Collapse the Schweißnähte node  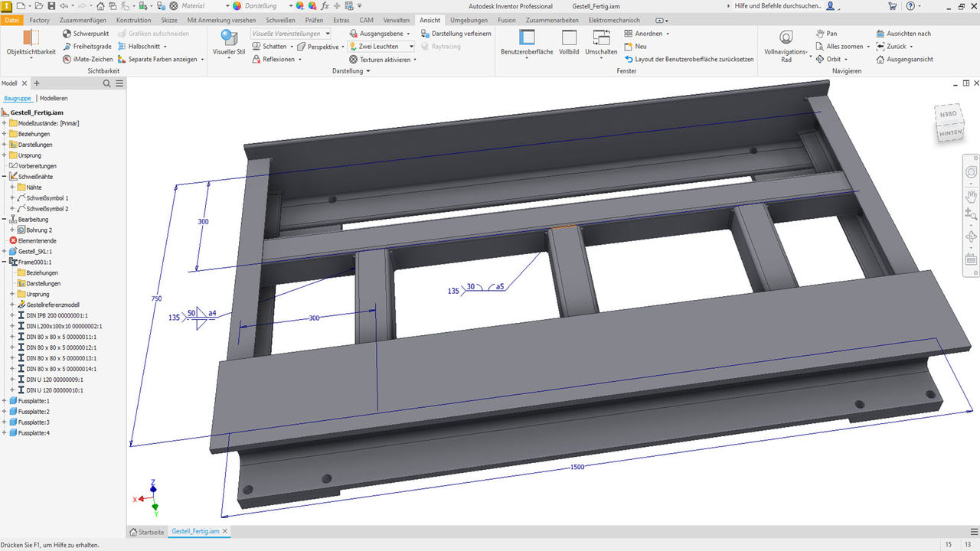pos(5,177)
